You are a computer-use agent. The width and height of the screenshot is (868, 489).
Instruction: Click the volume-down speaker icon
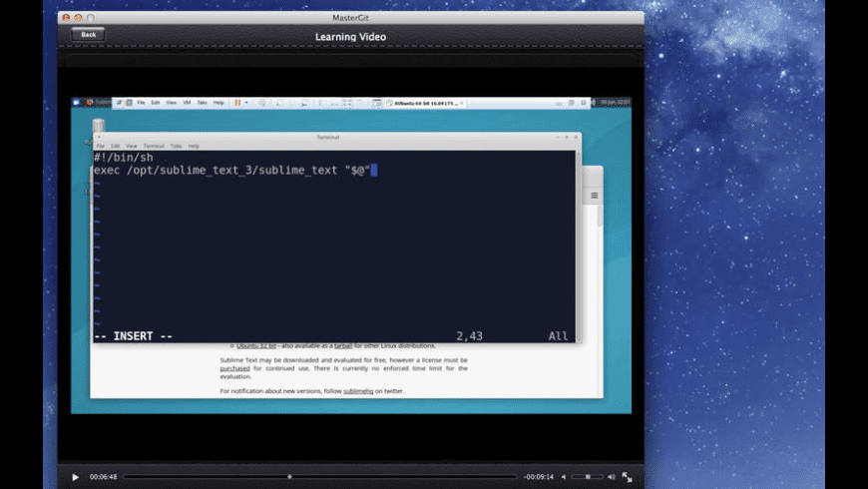(564, 477)
